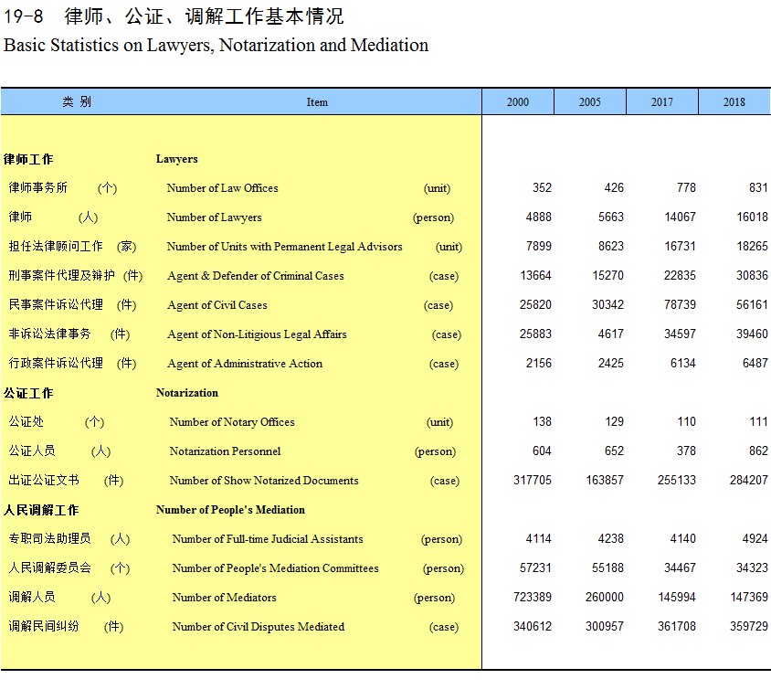Click the Chinese title 律师、公证、调解工作基本情况
This screenshot has width=771, height=700.
click(204, 16)
